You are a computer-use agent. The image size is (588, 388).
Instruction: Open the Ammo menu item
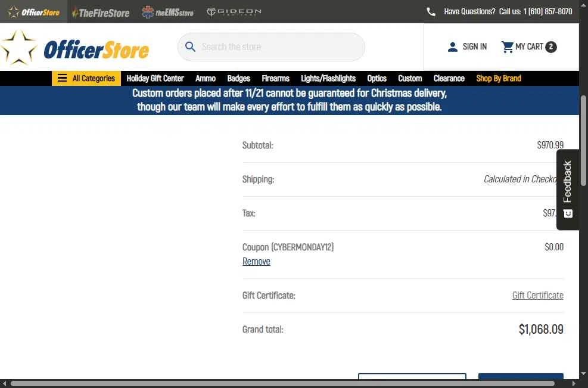pos(206,79)
